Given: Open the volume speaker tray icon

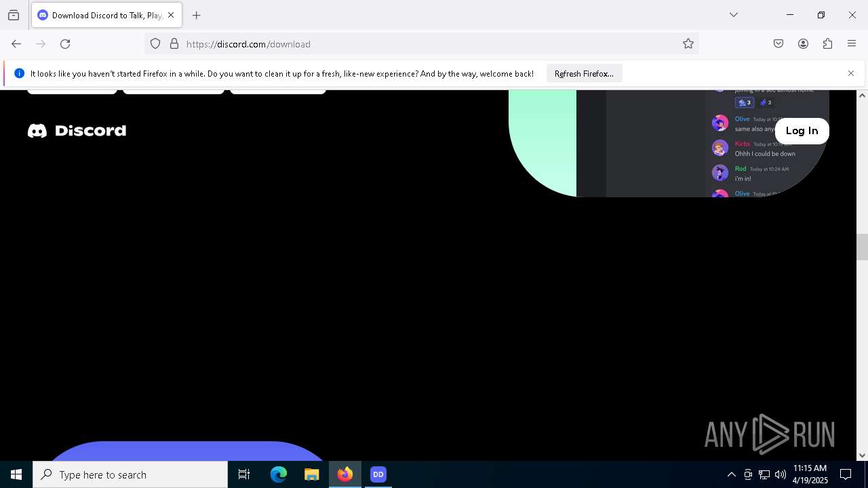Looking at the screenshot, I should pyautogui.click(x=781, y=474).
